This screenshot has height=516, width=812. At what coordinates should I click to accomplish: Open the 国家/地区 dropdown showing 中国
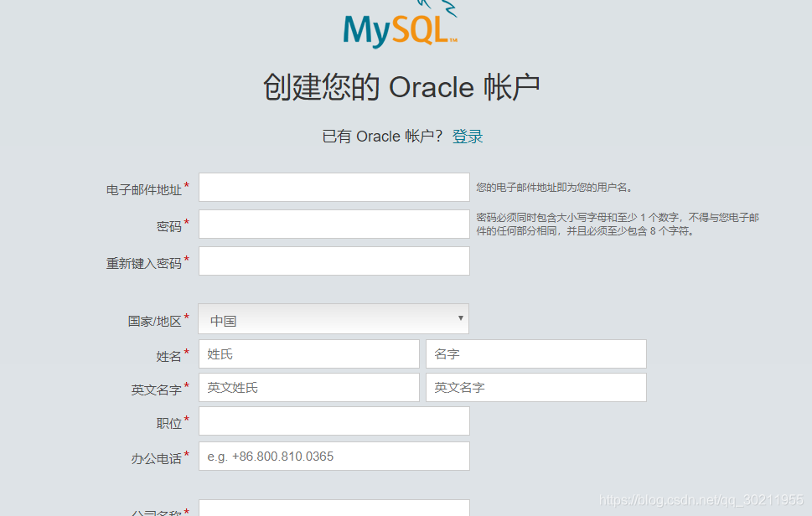click(334, 319)
